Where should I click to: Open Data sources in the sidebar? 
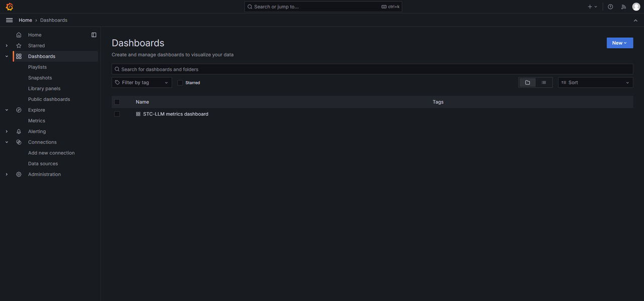tap(43, 164)
